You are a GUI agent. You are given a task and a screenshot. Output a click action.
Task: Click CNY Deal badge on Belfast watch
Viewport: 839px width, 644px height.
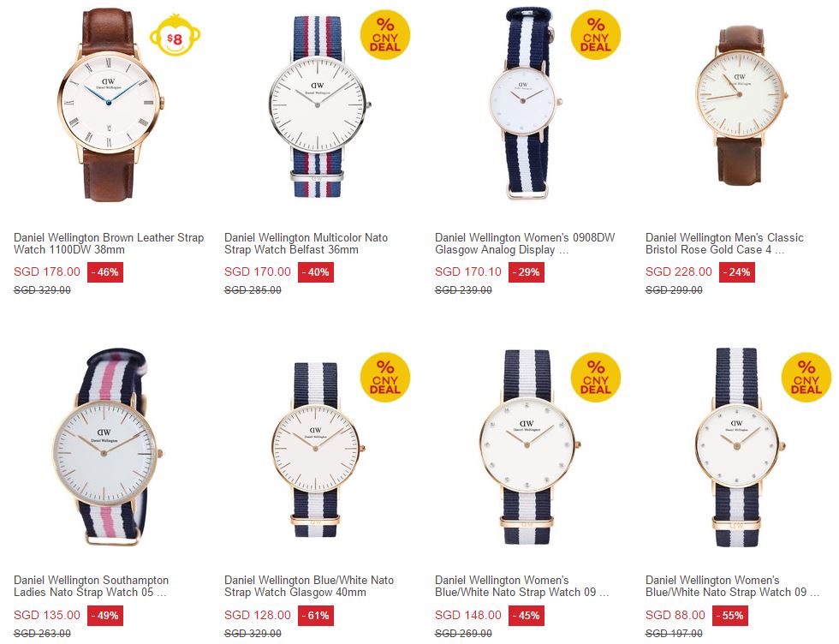point(385,34)
